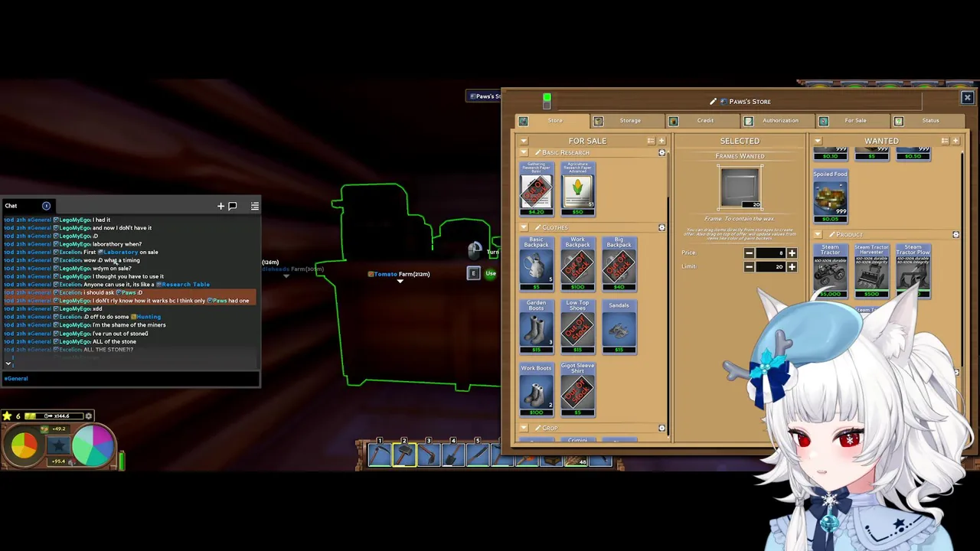Select the Steam Tractor wanted item
This screenshot has height=551, width=980.
pyautogui.click(x=830, y=271)
